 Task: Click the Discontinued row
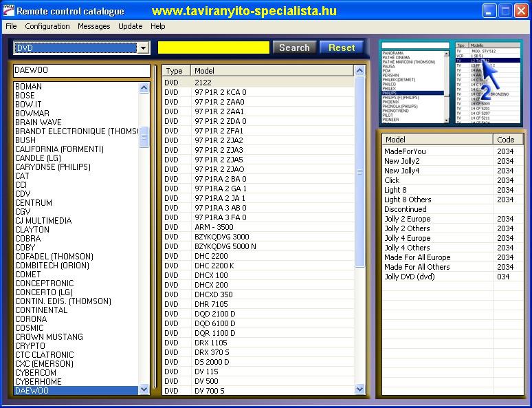click(x=453, y=209)
